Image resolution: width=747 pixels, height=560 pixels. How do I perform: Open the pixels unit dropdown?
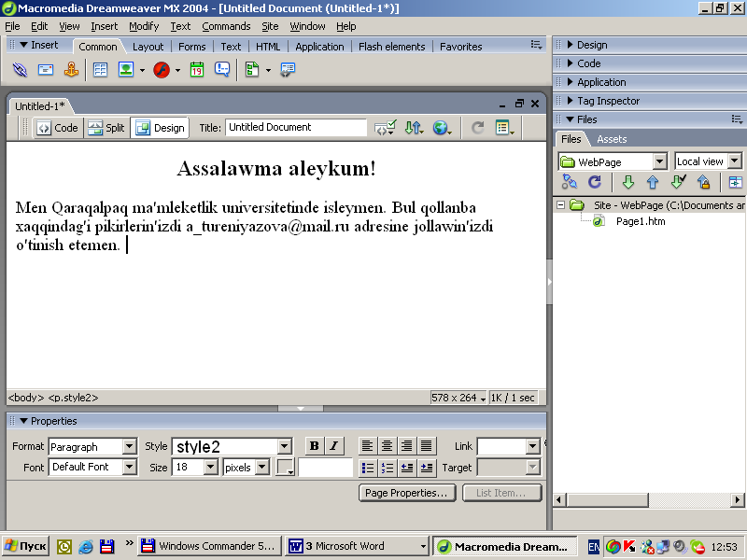pyautogui.click(x=262, y=468)
